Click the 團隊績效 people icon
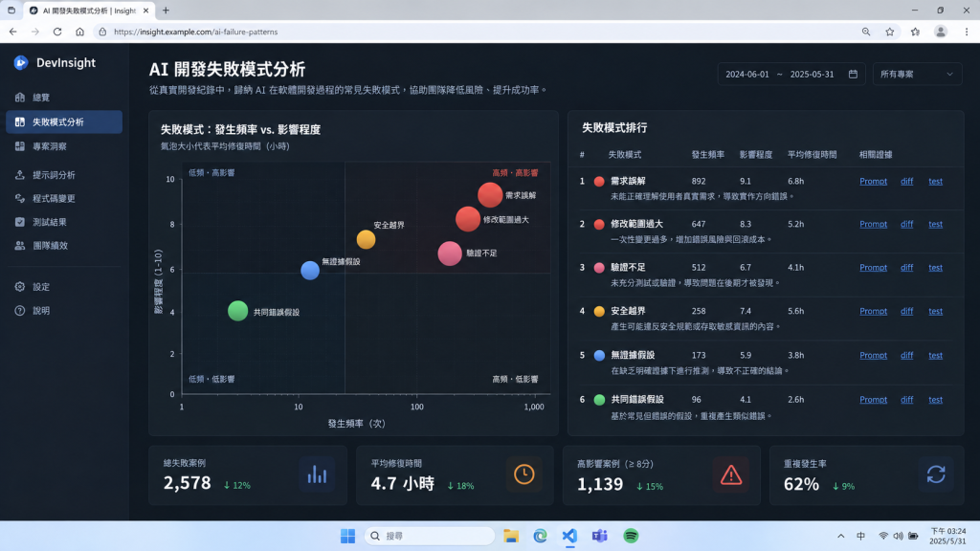Screen dimensions: 980x551 click(x=20, y=246)
